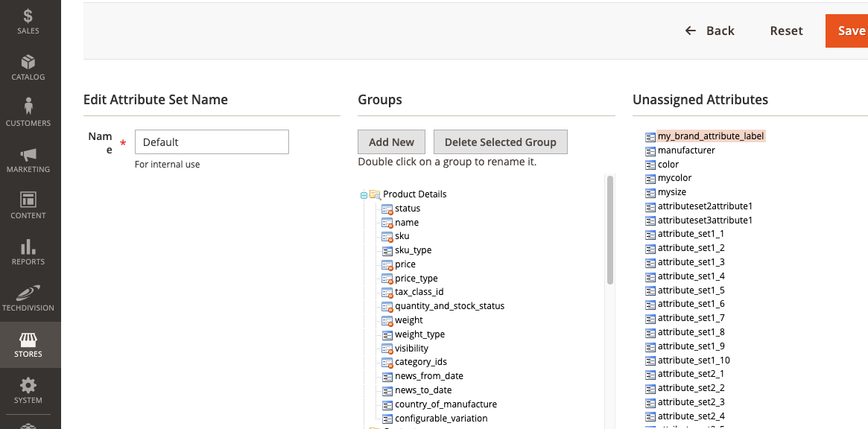The width and height of the screenshot is (868, 429).
Task: Click the color unassigned attribute icon
Action: 650,165
